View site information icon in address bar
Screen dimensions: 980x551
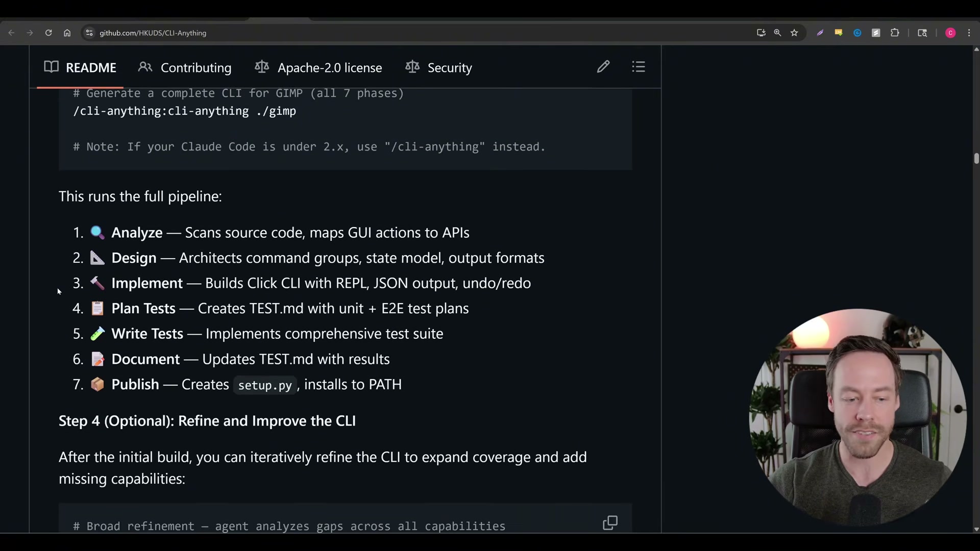89,33
